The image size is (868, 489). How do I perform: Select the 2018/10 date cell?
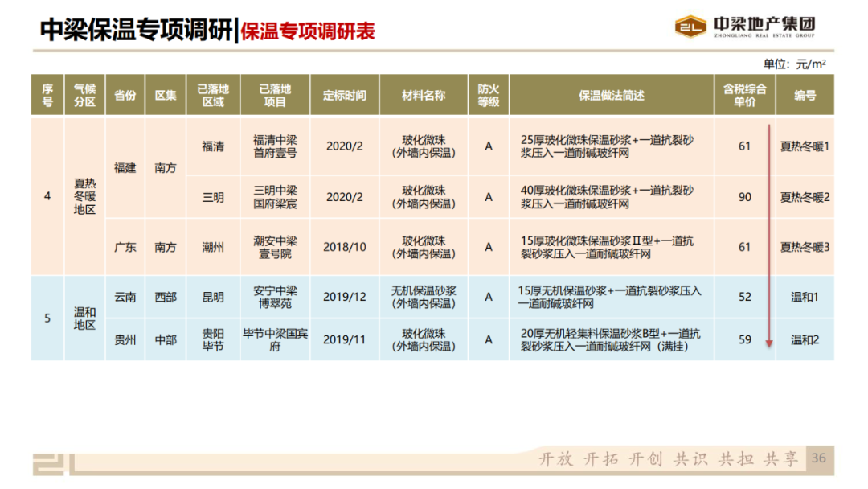coord(344,247)
